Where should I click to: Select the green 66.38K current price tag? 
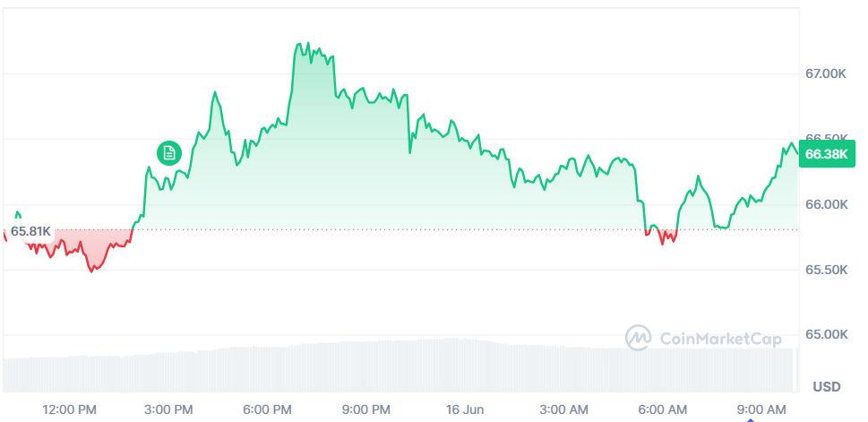coord(826,154)
